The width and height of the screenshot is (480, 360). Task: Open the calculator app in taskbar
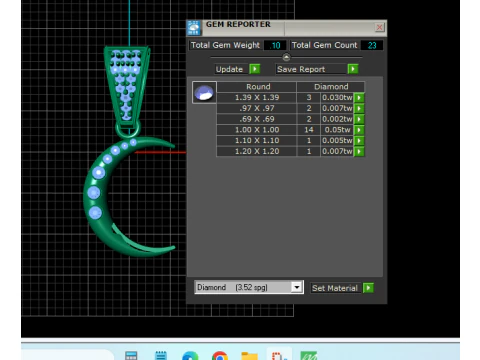coord(131,356)
